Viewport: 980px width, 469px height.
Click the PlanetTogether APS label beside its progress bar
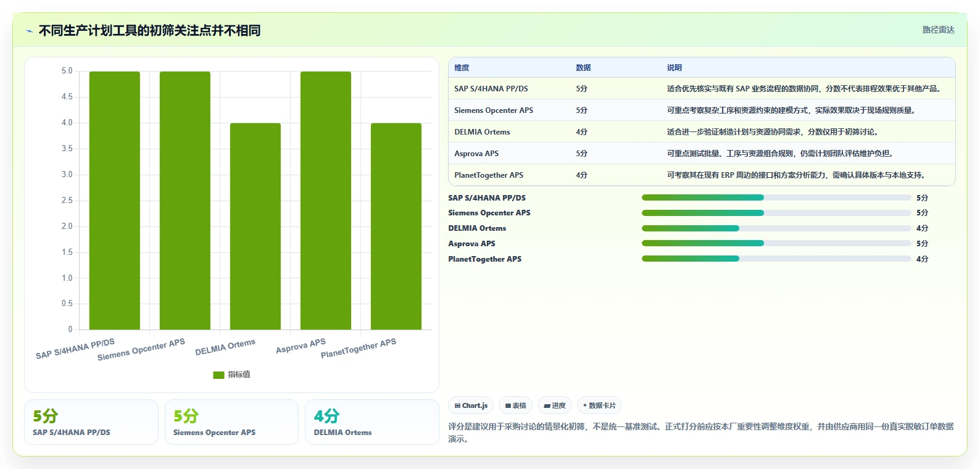coord(485,259)
